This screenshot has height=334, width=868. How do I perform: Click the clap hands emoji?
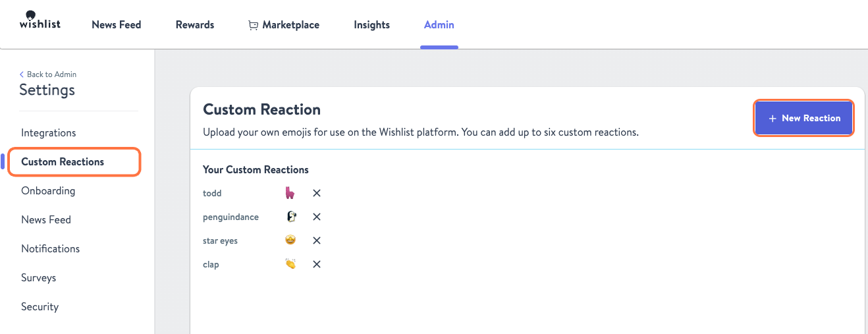290,264
